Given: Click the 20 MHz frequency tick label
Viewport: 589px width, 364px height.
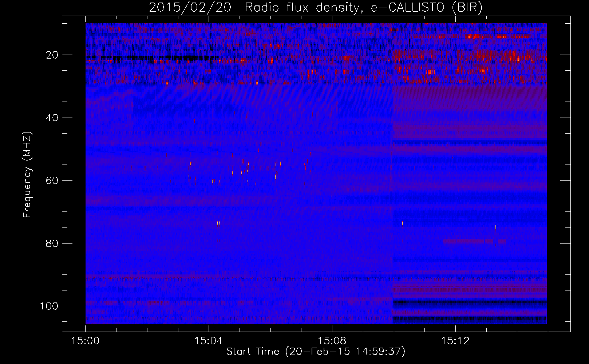Looking at the screenshot, I should tap(52, 55).
